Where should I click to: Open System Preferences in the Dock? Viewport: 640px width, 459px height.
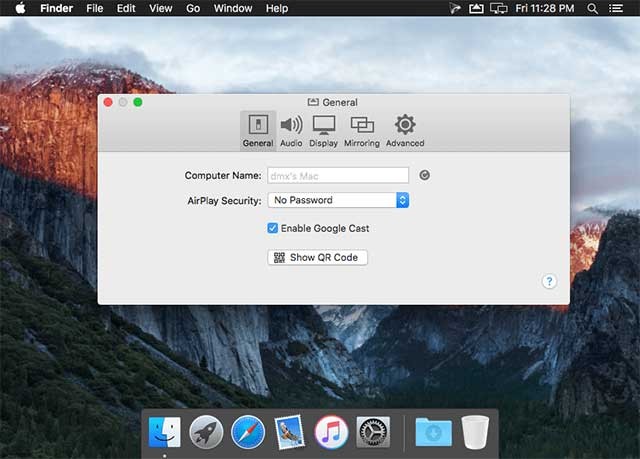[x=373, y=432]
